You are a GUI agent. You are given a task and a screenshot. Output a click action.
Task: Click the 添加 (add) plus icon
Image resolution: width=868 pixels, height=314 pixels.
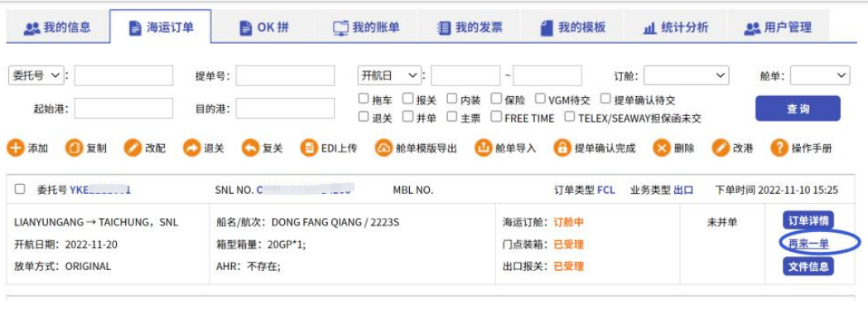(16, 147)
